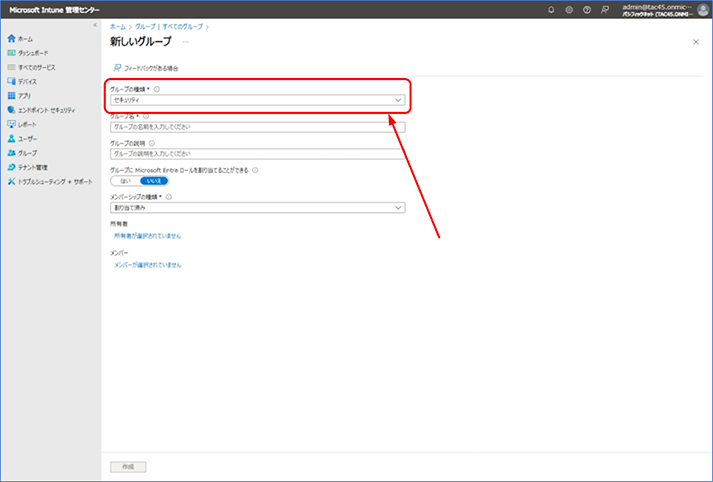Open the Users (ユーザー) icon
This screenshot has width=713, height=482.
tap(11, 139)
